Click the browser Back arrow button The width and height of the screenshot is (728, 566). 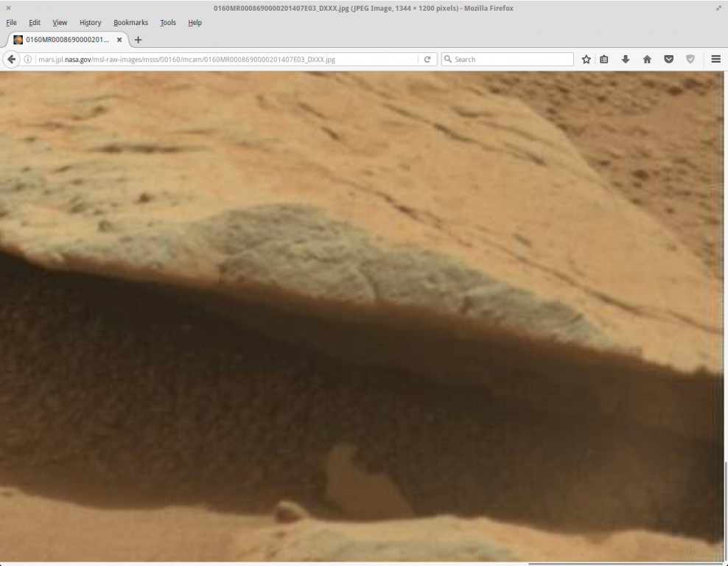[12, 59]
